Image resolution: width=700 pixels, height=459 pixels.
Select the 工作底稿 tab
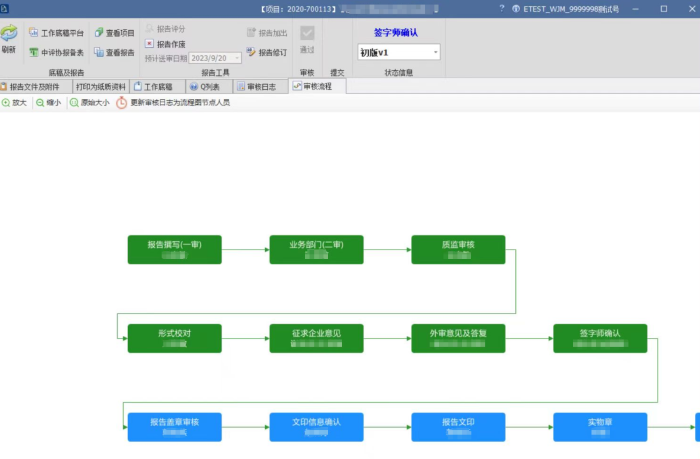(x=153, y=87)
